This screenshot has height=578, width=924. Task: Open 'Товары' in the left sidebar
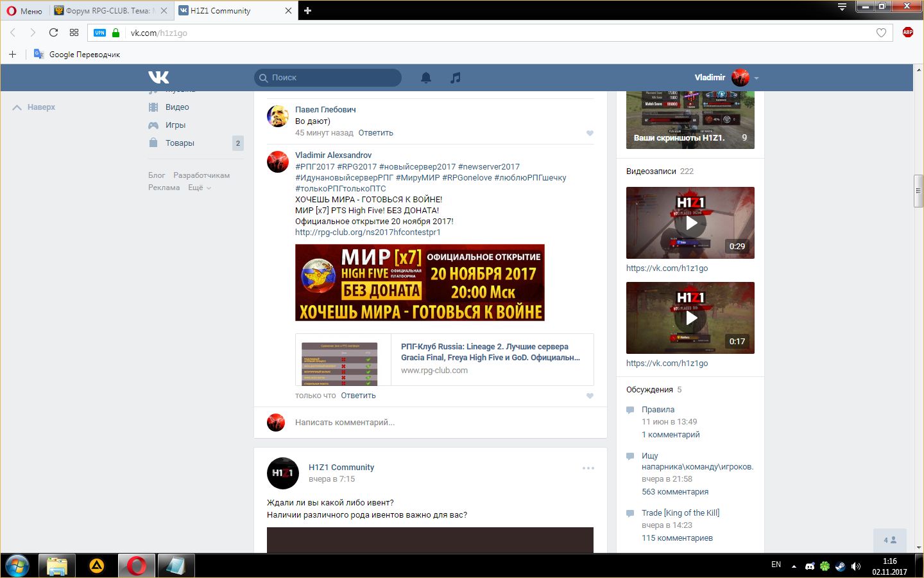click(x=180, y=143)
